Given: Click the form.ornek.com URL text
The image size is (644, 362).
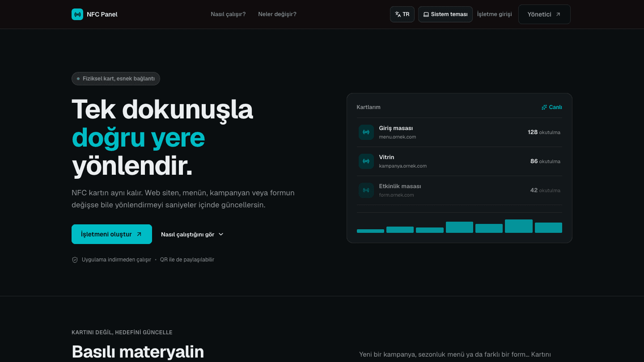Looking at the screenshot, I should (x=396, y=195).
